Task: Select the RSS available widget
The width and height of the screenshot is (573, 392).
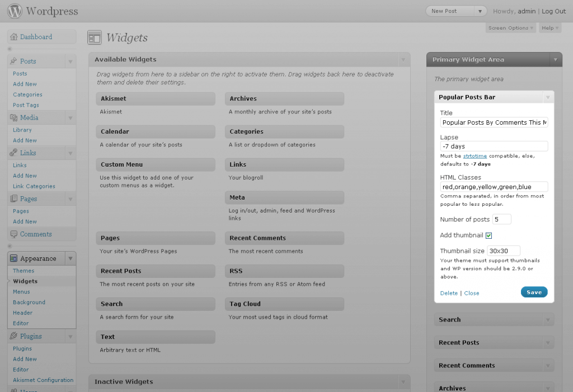Action: coord(284,271)
